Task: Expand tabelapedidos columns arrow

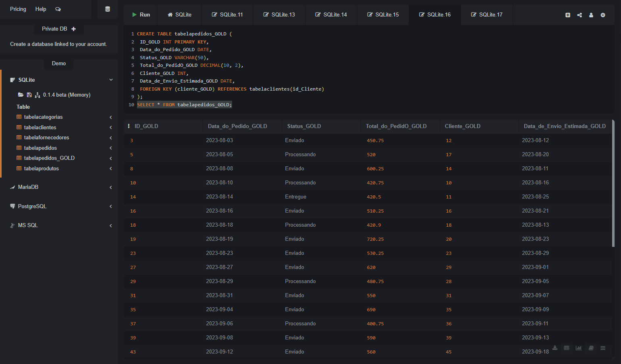Action: coord(111,148)
